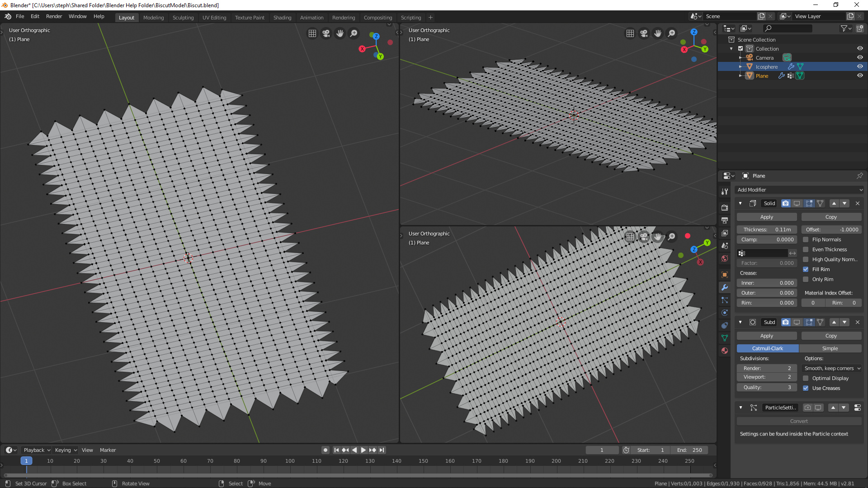Move Subdivision modifier down
This screenshot has width=868, height=488.
pyautogui.click(x=844, y=322)
